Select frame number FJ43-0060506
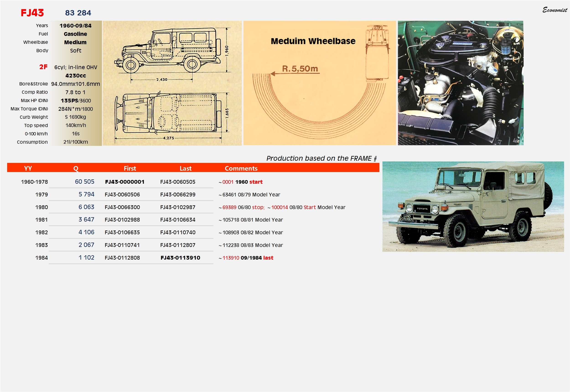This screenshot has width=570, height=392. click(122, 195)
